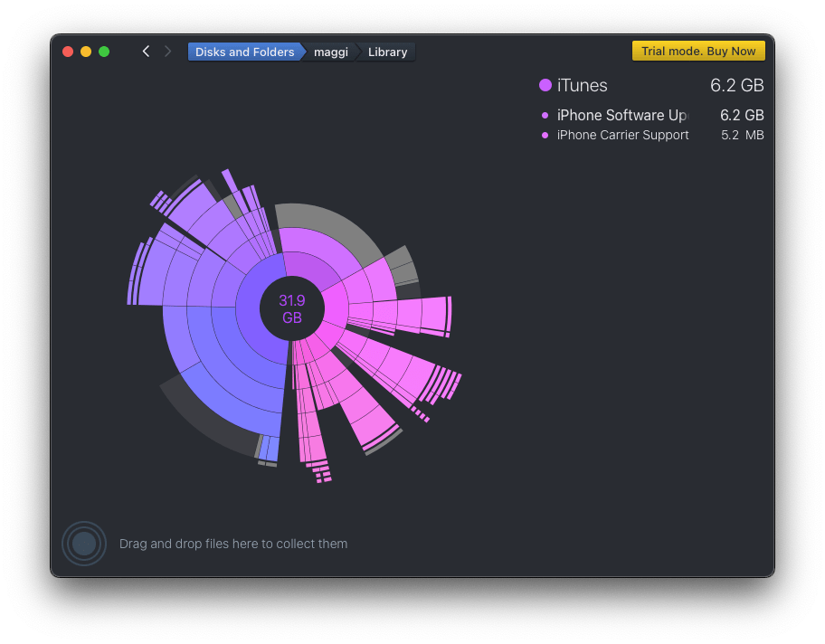Open the iPhone Carrier Support entry
This screenshot has width=825, height=644.
[x=622, y=136]
